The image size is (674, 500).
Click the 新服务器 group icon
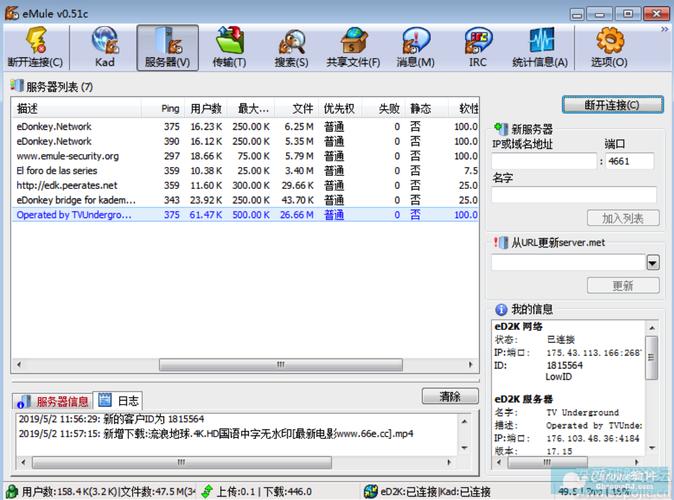coord(501,129)
